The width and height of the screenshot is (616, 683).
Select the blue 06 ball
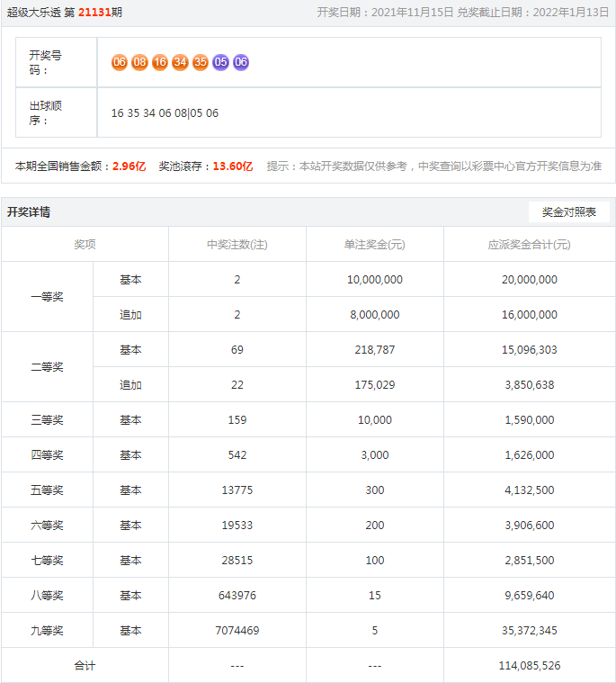241,62
